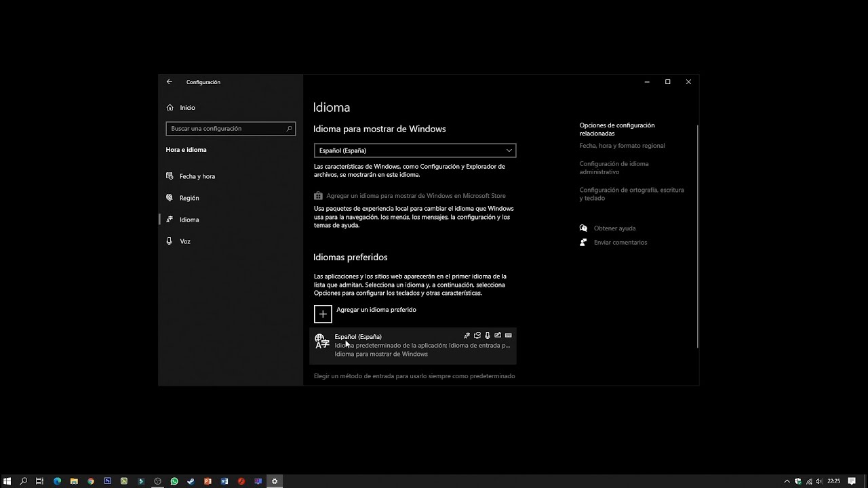
Task: Go back using the Configuración back arrow
Action: pos(170,82)
